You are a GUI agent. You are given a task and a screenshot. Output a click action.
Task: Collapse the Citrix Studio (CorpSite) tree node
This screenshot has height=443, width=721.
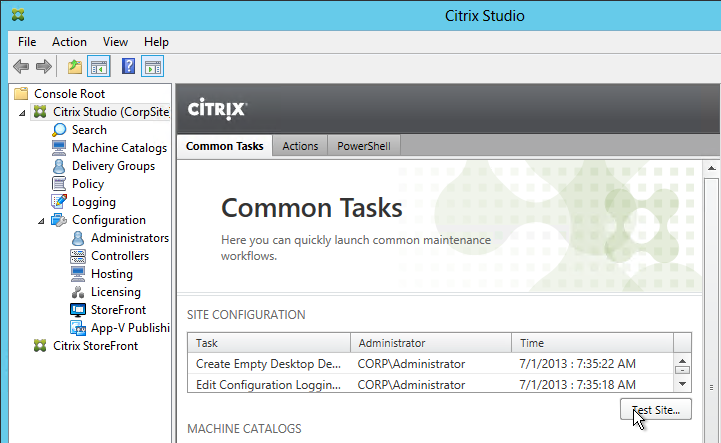[x=22, y=113]
